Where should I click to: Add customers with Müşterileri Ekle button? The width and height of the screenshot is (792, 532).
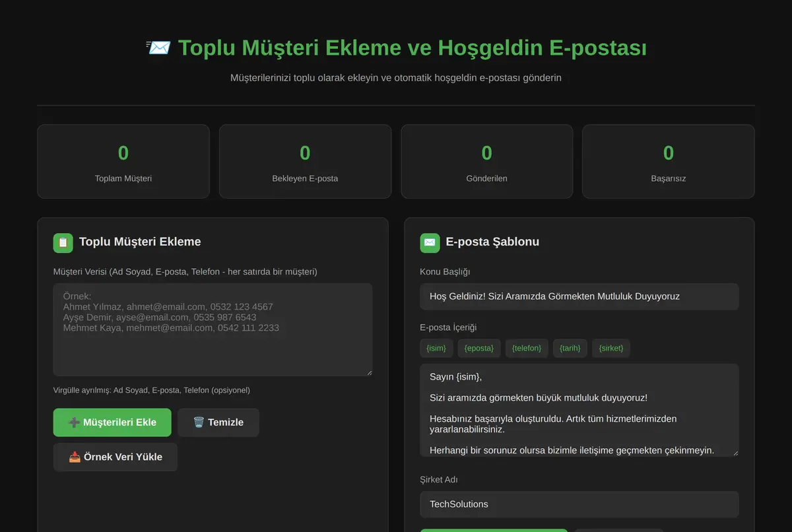[x=112, y=422]
